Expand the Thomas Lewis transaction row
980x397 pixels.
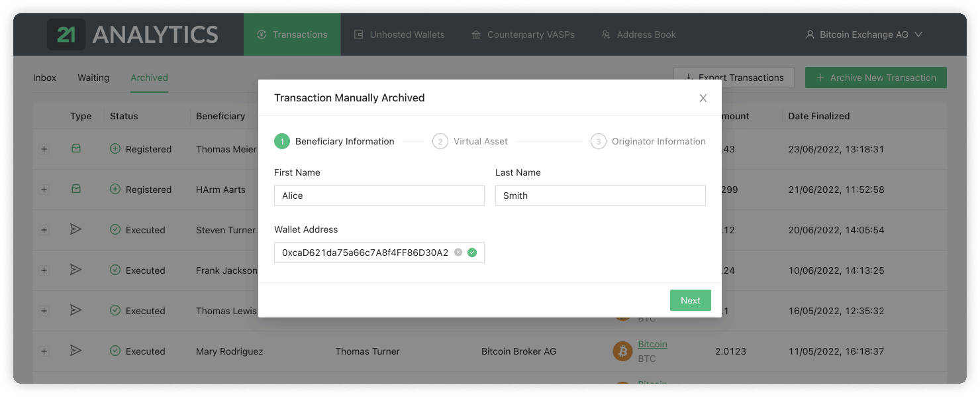tap(44, 311)
